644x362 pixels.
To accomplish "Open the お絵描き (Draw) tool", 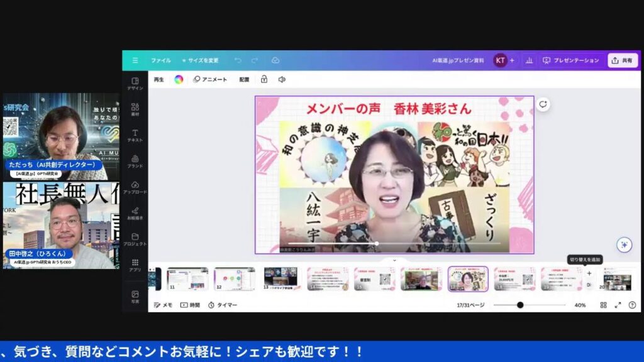I will pos(135,214).
